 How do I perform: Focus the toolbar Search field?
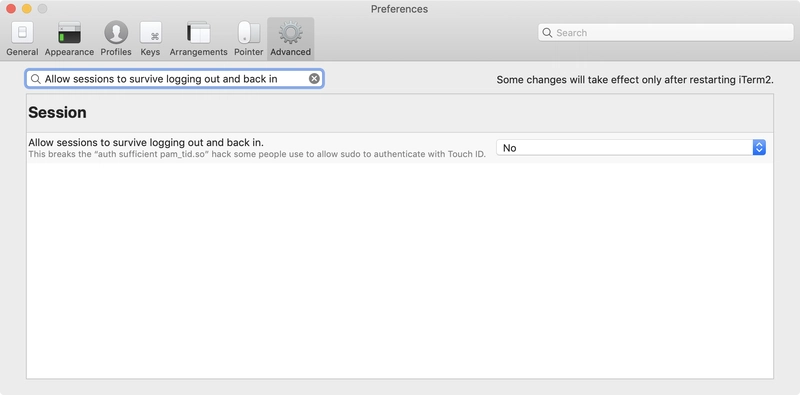(x=665, y=33)
